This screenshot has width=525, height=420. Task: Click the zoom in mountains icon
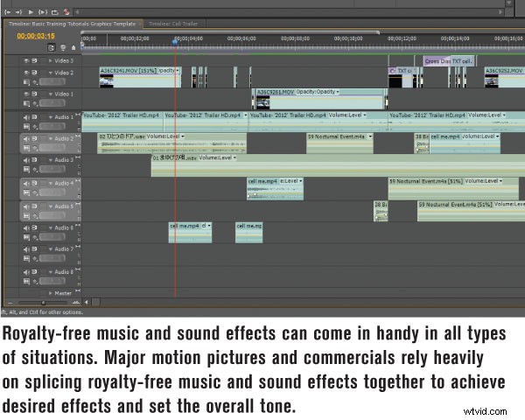[76, 303]
